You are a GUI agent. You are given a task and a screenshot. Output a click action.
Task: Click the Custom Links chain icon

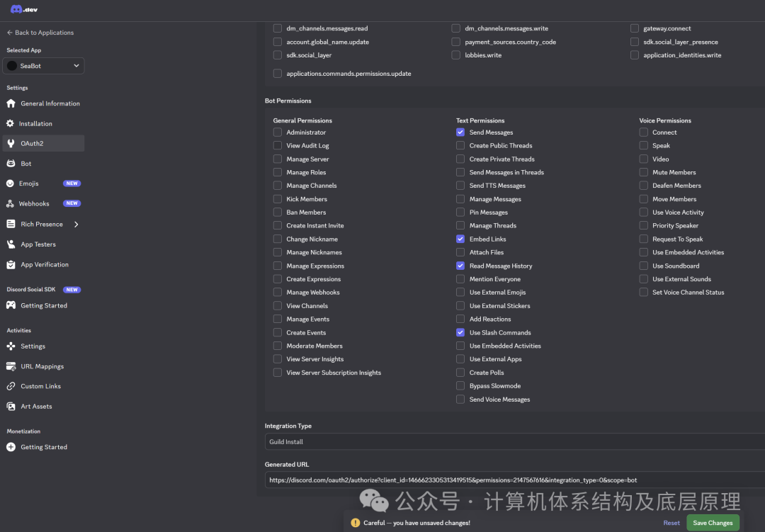[11, 386]
